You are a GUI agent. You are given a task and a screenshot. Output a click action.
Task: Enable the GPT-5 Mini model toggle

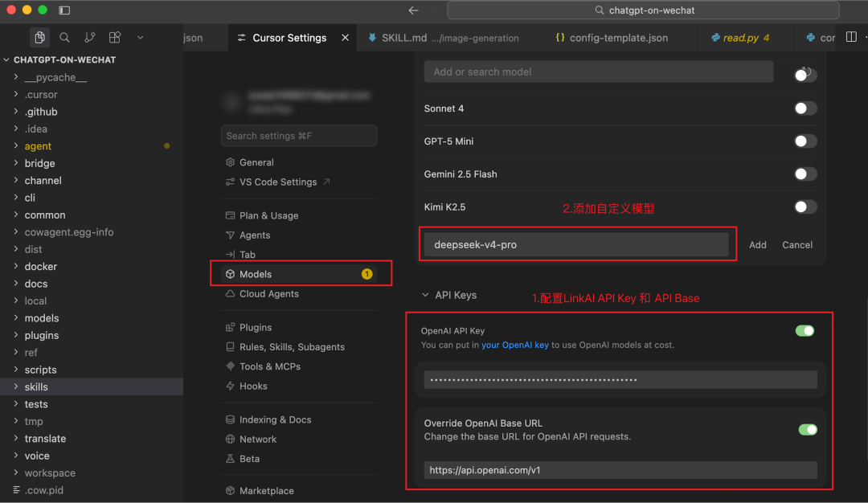coord(805,141)
